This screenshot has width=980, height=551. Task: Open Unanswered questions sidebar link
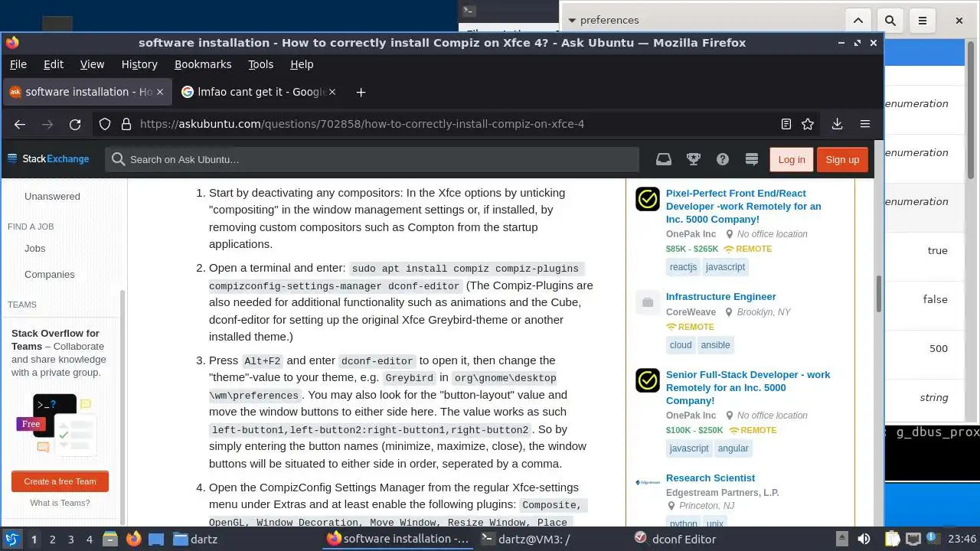pos(52,196)
